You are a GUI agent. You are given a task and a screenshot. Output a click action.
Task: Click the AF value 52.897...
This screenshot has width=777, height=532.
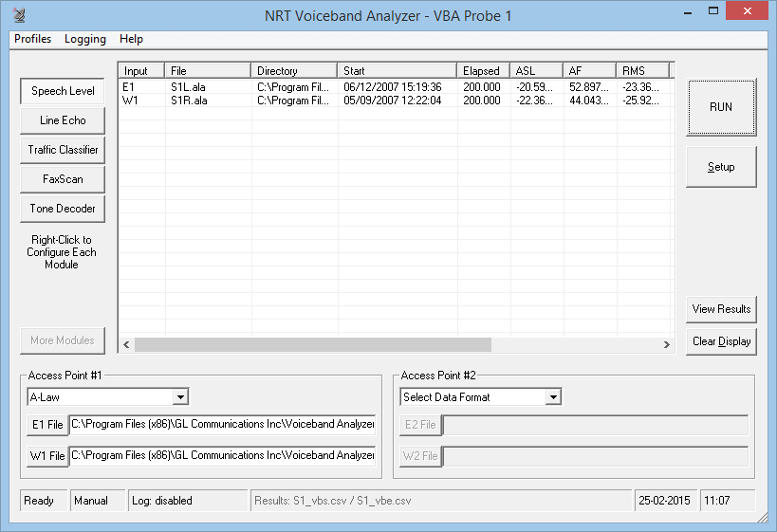click(x=589, y=87)
